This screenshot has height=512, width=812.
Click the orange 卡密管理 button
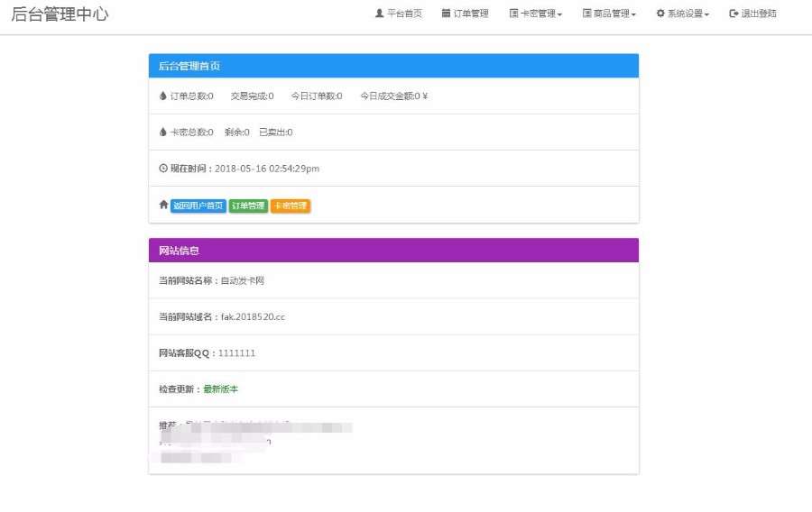[x=290, y=206]
